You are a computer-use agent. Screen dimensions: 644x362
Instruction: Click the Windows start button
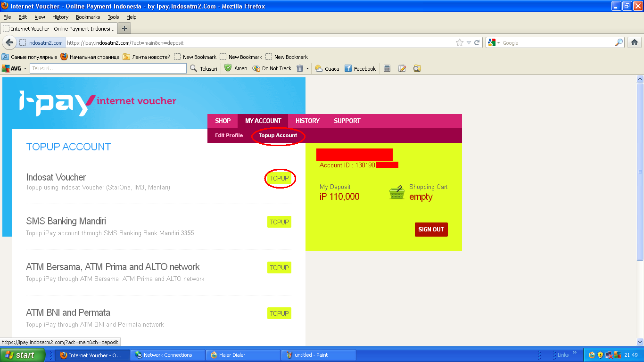(23, 355)
